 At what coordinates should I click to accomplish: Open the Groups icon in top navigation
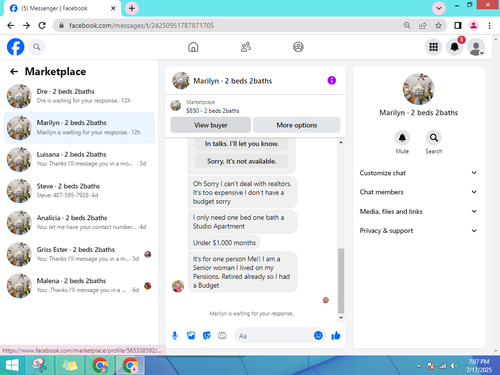tap(298, 47)
